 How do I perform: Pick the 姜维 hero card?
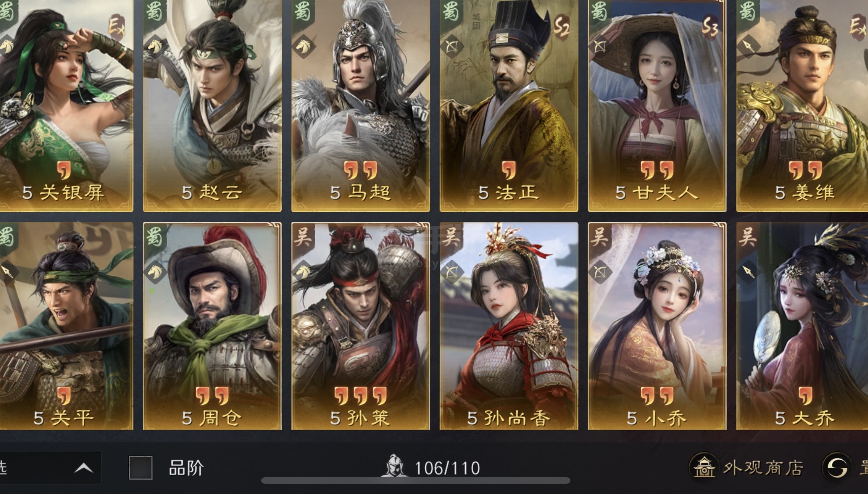802,105
